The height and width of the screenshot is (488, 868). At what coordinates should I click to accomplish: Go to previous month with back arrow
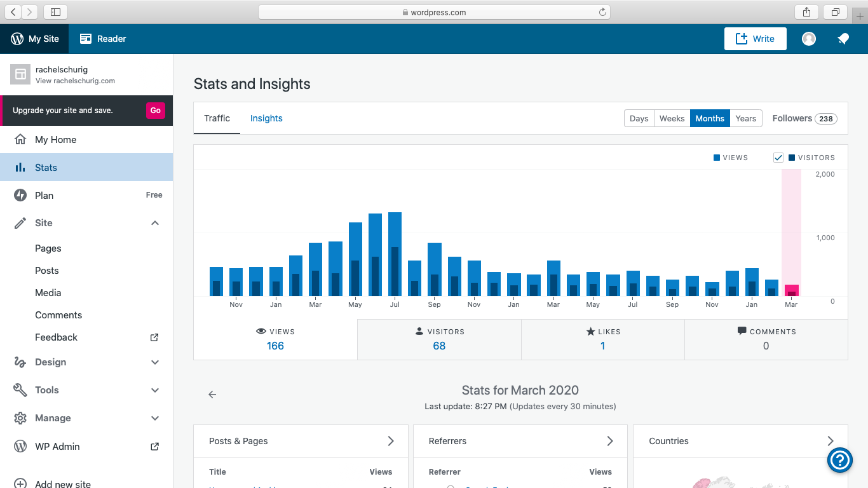[x=212, y=395]
